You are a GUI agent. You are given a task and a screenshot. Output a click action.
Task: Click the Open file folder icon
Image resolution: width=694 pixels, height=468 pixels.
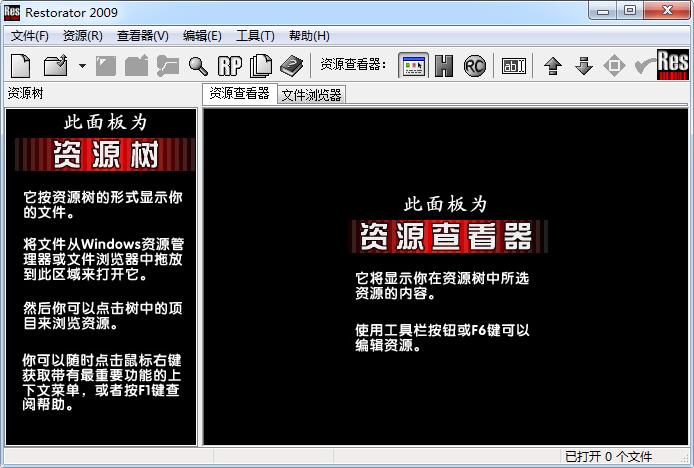pos(56,66)
